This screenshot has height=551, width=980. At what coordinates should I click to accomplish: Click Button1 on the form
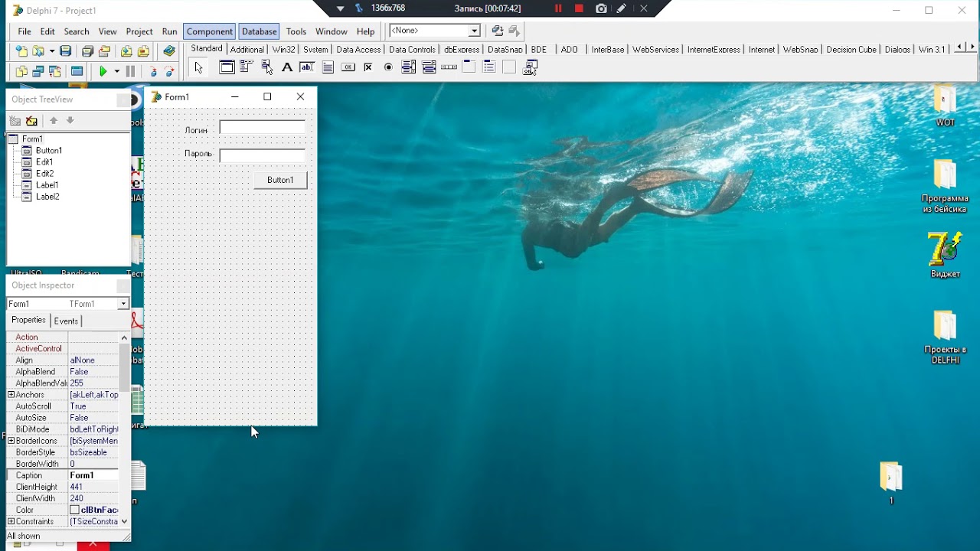pos(280,180)
